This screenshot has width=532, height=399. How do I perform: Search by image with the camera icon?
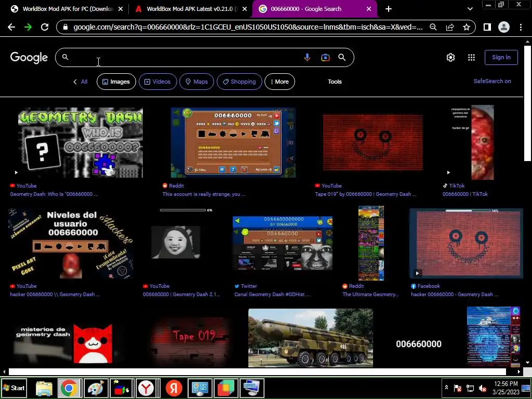point(325,58)
